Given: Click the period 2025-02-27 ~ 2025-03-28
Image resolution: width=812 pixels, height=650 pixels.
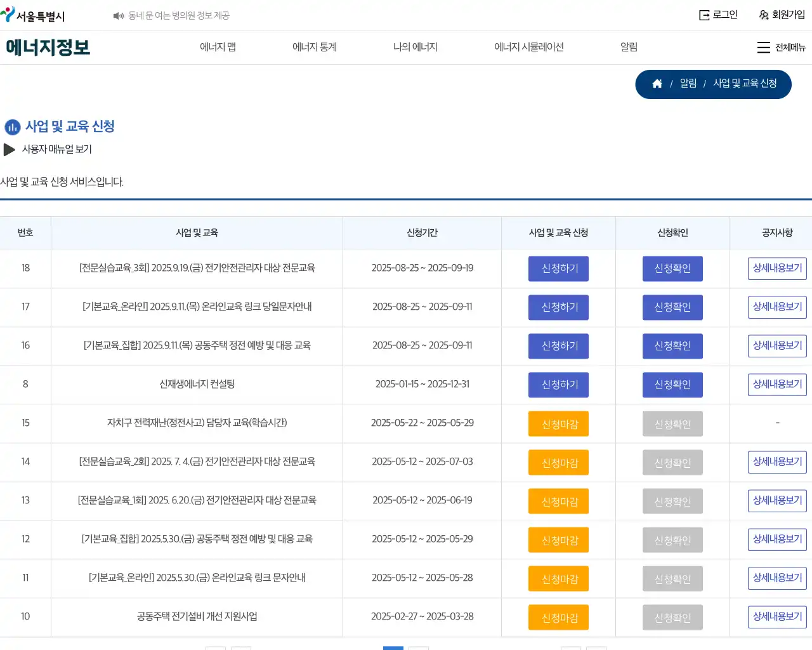Looking at the screenshot, I should tap(422, 616).
